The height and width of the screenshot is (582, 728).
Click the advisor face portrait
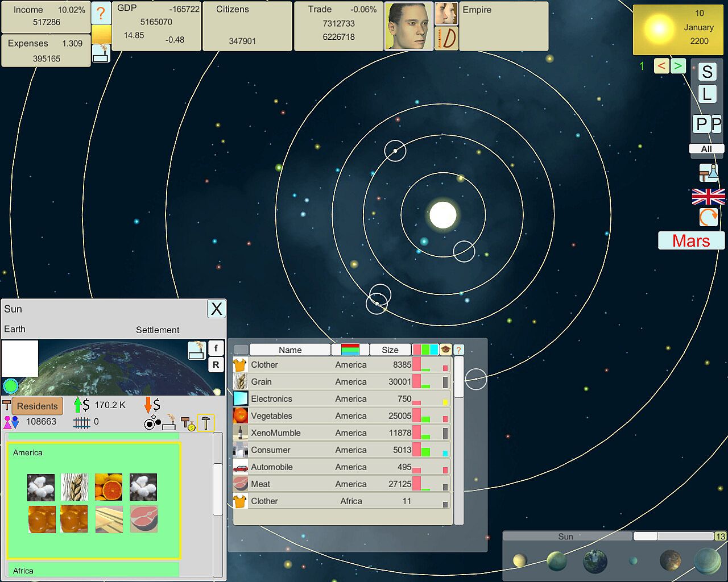coord(408,26)
